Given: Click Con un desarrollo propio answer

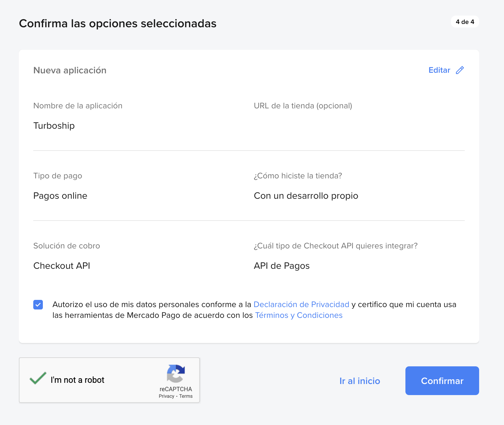Looking at the screenshot, I should coord(306,196).
